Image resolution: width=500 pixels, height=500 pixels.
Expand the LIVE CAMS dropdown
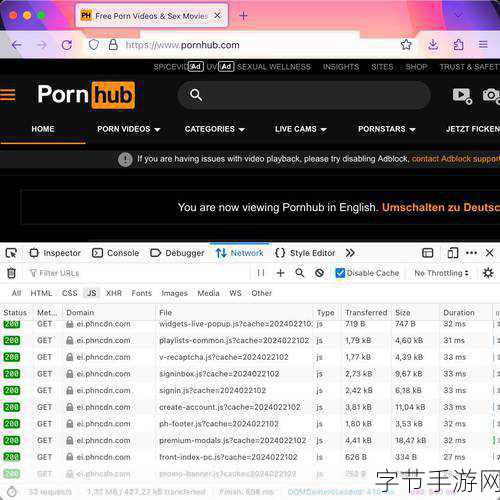[301, 129]
